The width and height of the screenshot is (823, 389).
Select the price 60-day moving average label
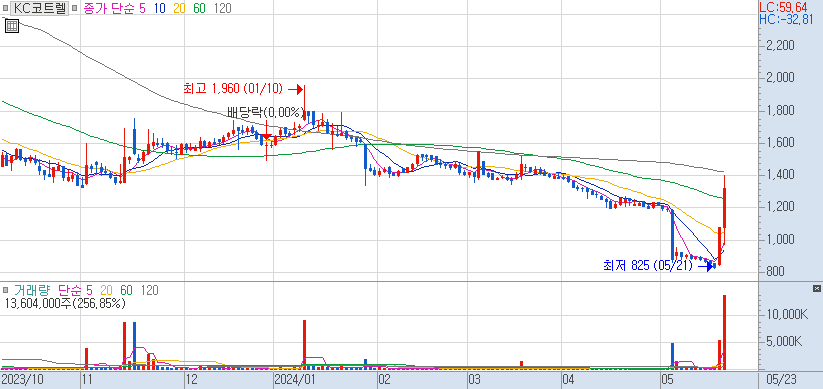(198, 8)
